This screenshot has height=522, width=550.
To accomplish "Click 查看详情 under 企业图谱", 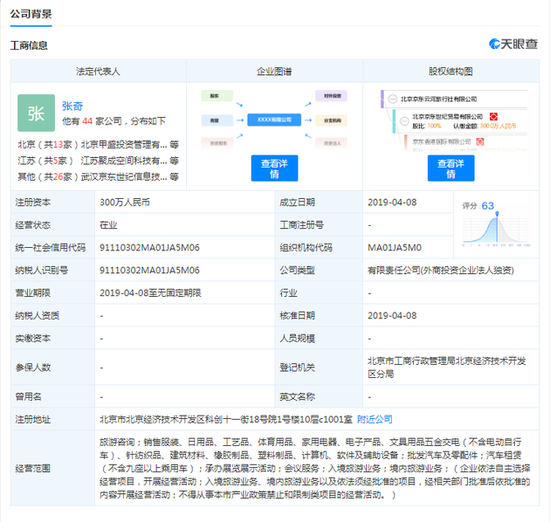I will [x=274, y=168].
